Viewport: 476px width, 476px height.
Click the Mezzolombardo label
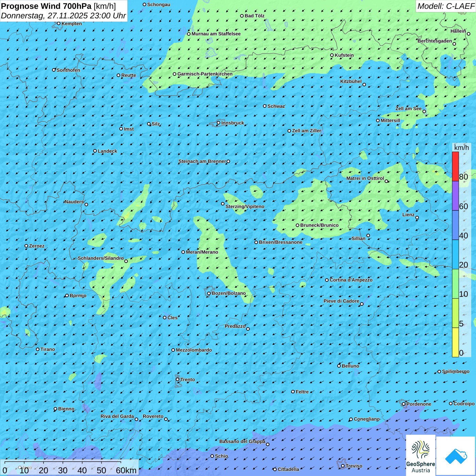[x=194, y=350]
